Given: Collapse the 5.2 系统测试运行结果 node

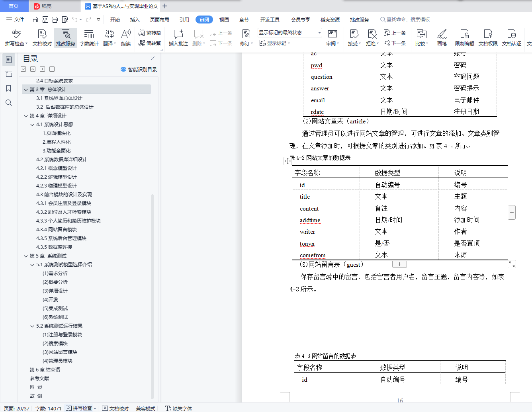Looking at the screenshot, I should (x=32, y=326).
